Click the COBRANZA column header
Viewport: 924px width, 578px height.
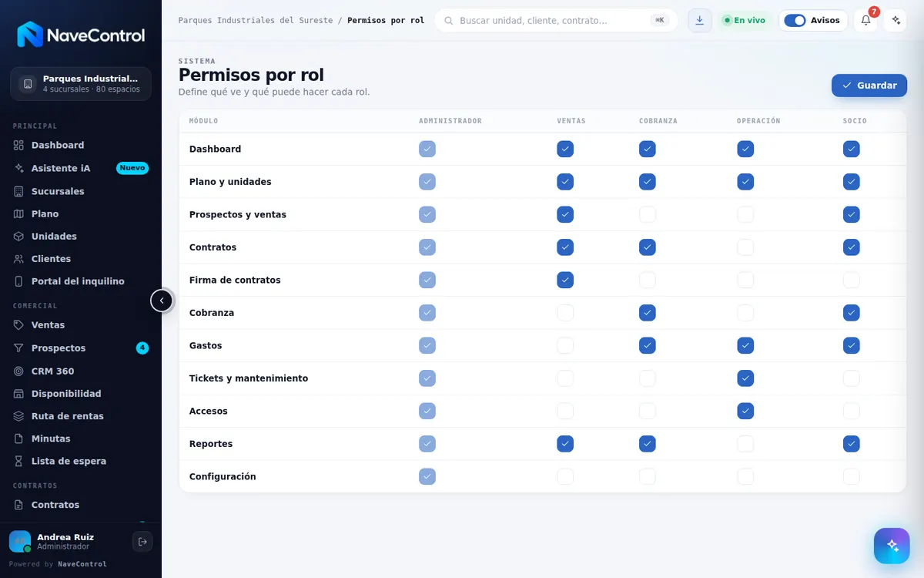[658, 121]
